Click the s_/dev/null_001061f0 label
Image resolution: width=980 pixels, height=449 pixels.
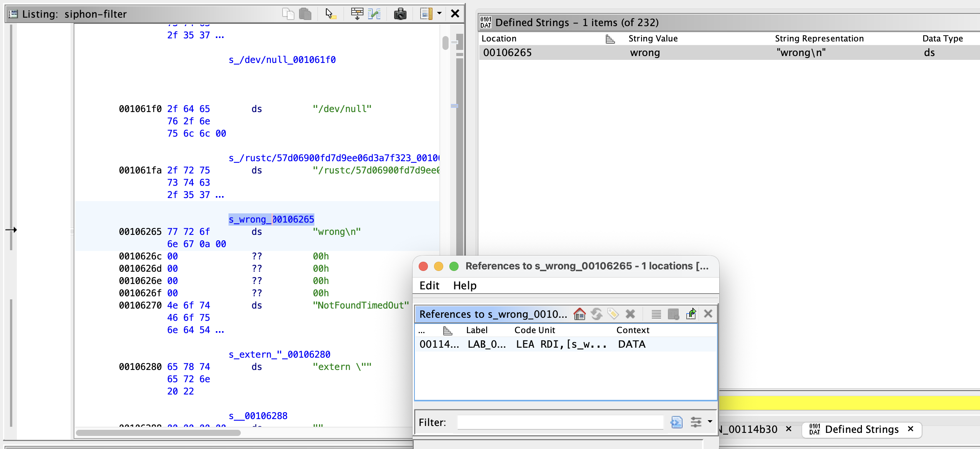[x=282, y=60]
